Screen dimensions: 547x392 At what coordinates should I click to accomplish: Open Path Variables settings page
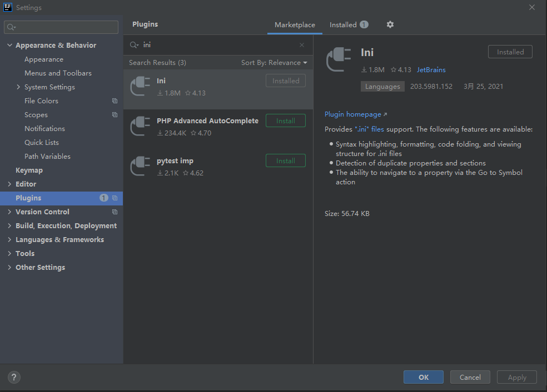click(x=47, y=157)
